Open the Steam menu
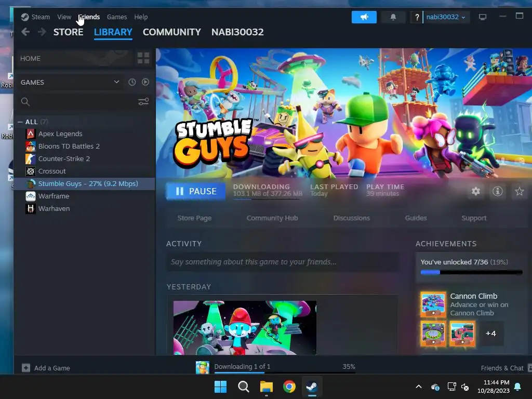The height and width of the screenshot is (399, 532). pyautogui.click(x=41, y=17)
